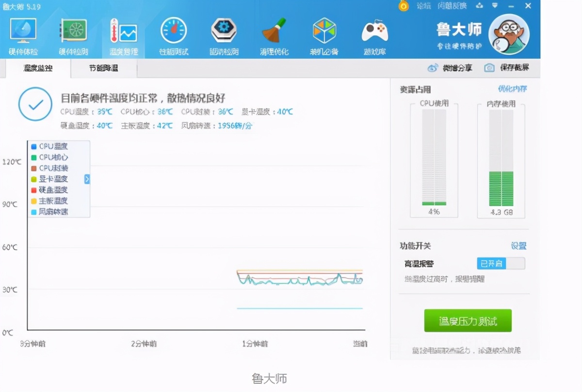The image size is (582, 392).
Task: Launch the 性能测试 performance test
Action: pos(173,34)
